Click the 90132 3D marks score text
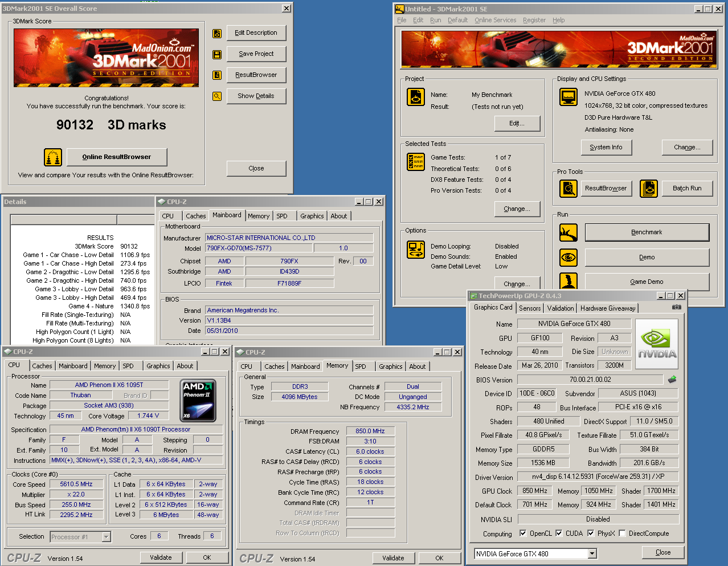 pos(111,125)
